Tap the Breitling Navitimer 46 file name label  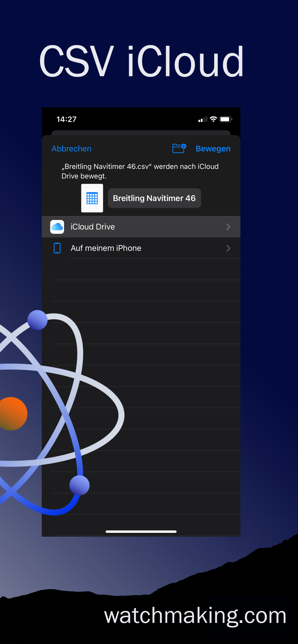pyautogui.click(x=154, y=198)
